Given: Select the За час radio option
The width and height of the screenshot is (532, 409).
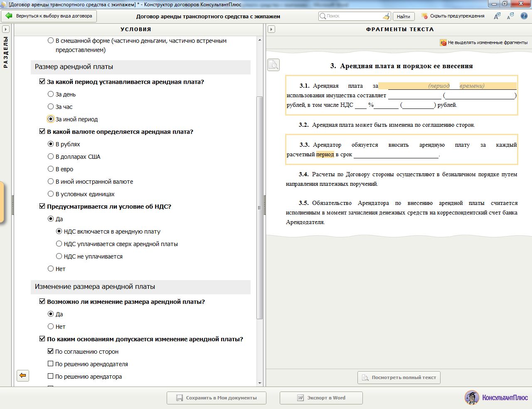Looking at the screenshot, I should (x=51, y=106).
